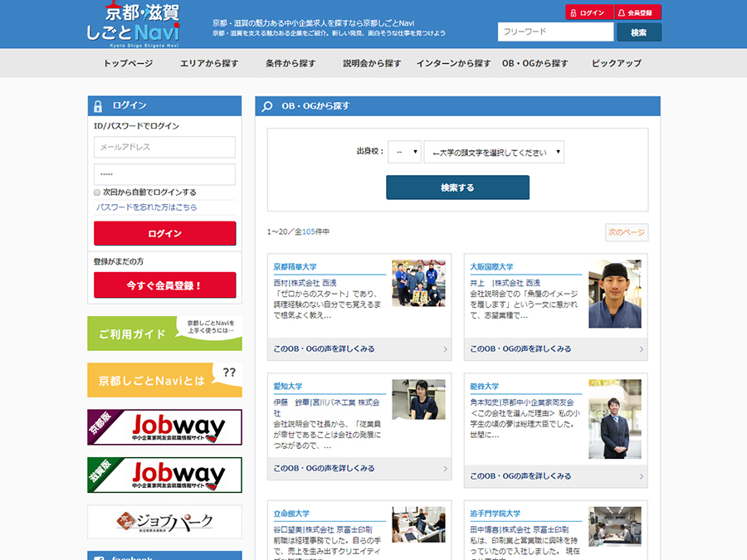Open the 説明会から探す menu item
The height and width of the screenshot is (560, 747).
(372, 63)
